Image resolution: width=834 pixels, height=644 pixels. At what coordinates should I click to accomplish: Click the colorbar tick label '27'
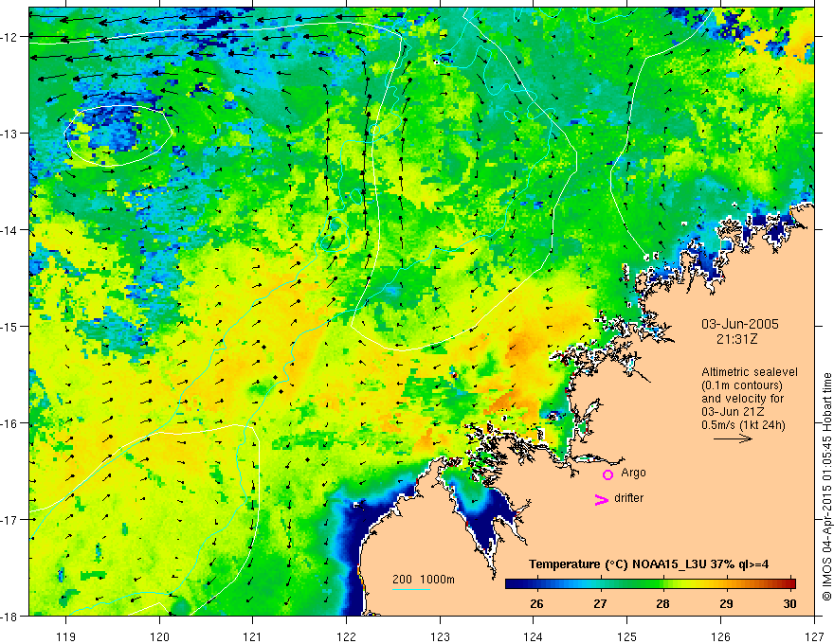(x=600, y=603)
